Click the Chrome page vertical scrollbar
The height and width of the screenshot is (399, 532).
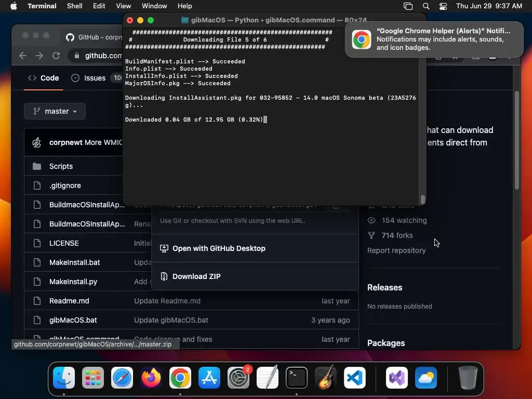(x=517, y=140)
